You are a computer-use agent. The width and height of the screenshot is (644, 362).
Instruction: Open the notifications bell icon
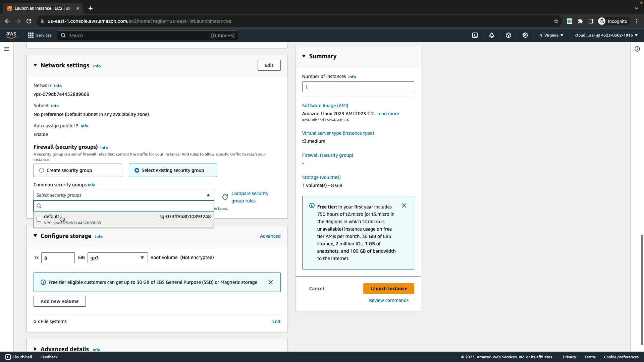pos(492,35)
